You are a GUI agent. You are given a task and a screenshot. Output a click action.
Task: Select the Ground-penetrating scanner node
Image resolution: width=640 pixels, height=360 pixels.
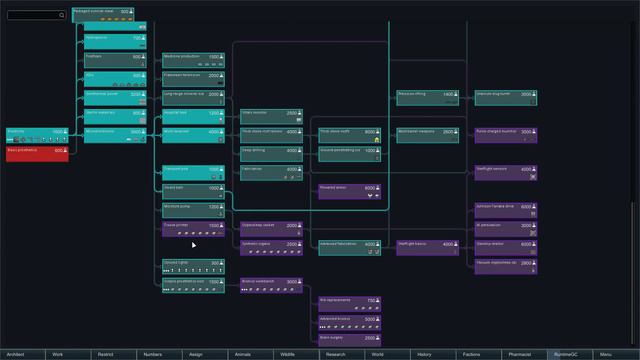click(349, 154)
